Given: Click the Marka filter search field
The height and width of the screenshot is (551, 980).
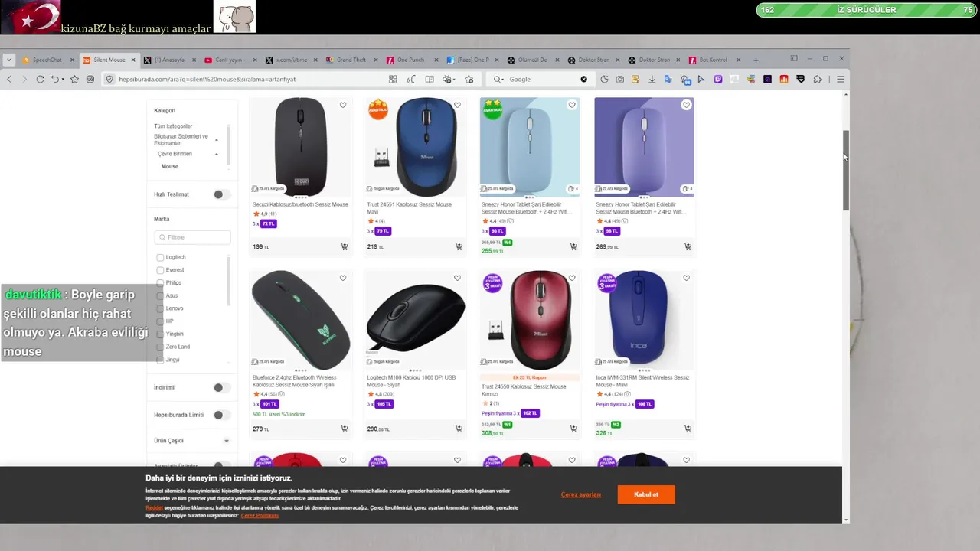Looking at the screenshot, I should pos(192,237).
